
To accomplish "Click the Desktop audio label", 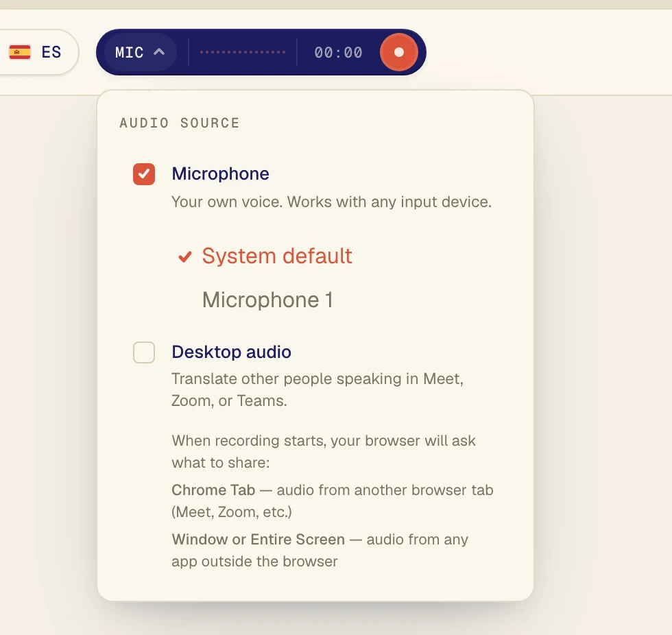I will [232, 352].
